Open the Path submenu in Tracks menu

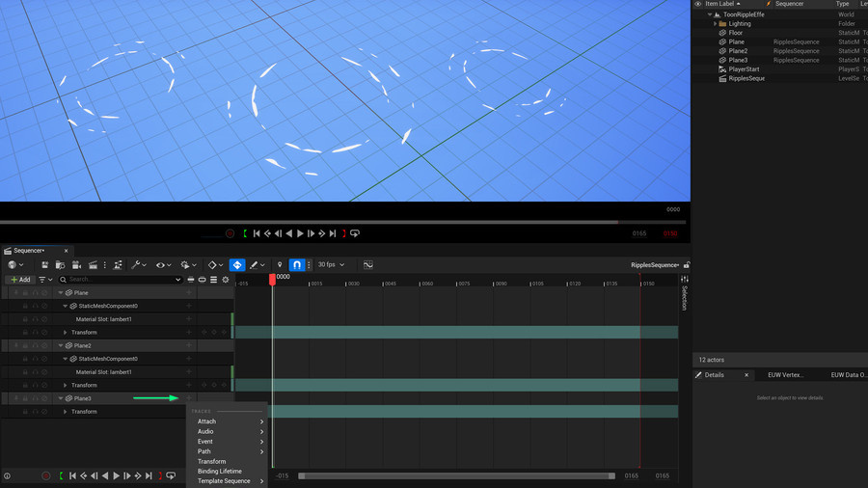pyautogui.click(x=227, y=451)
